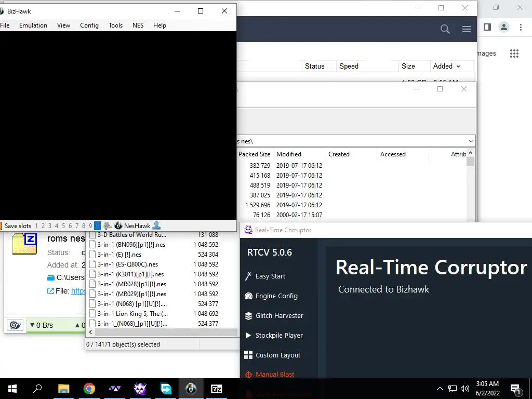Image resolution: width=532 pixels, height=399 pixels.
Task: Select save slot 7 in BizHawk
Action: point(77,226)
